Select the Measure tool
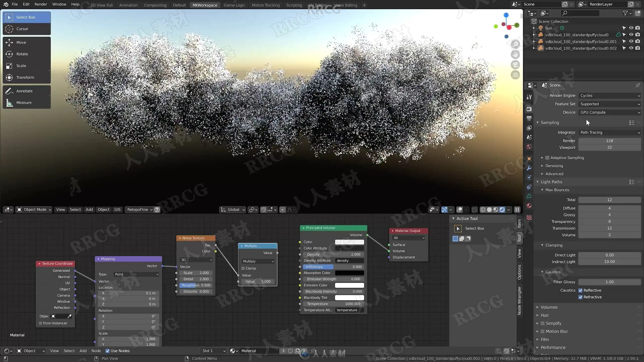Screen dimensions: 644x362 point(27,103)
